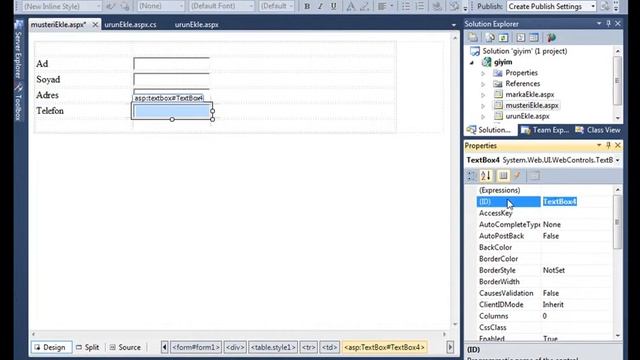Viewport: 640px width, 360px height.
Task: Select the form#form1 breadcrumb tag
Action: [196, 347]
